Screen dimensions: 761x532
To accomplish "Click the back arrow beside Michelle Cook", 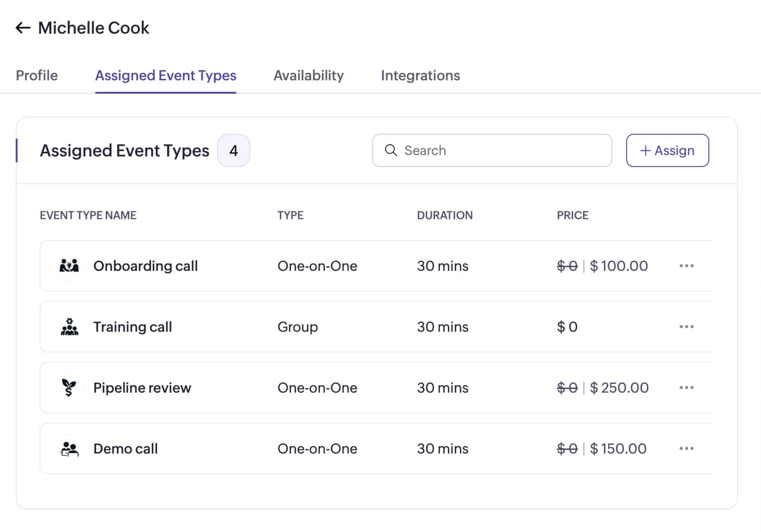I will [23, 28].
